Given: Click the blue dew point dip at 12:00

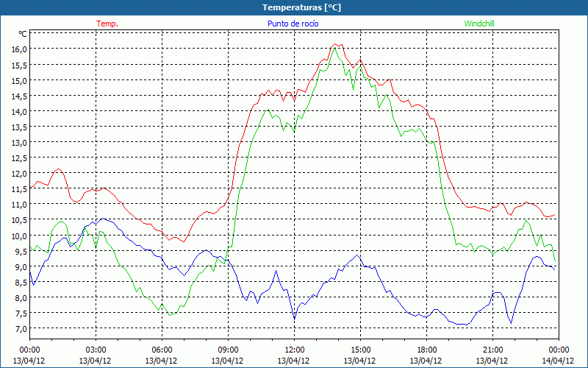Looking at the screenshot, I should click(x=295, y=319).
